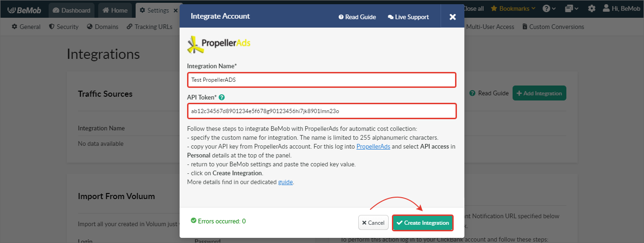
Task: Open the PropellerAds hyperlink in instructions
Action: 373,146
